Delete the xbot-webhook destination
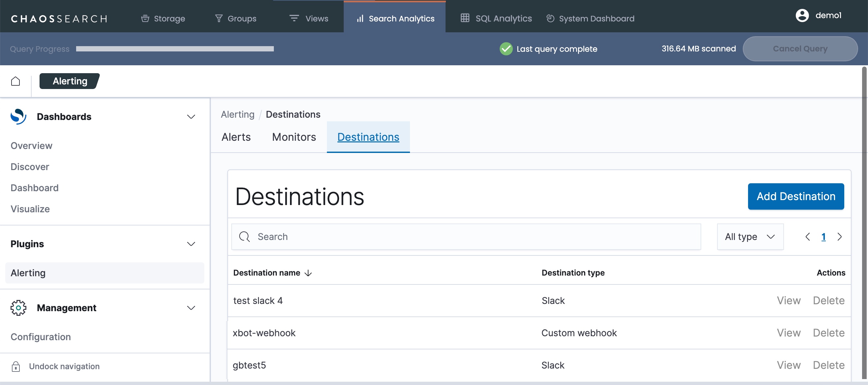 tap(828, 333)
